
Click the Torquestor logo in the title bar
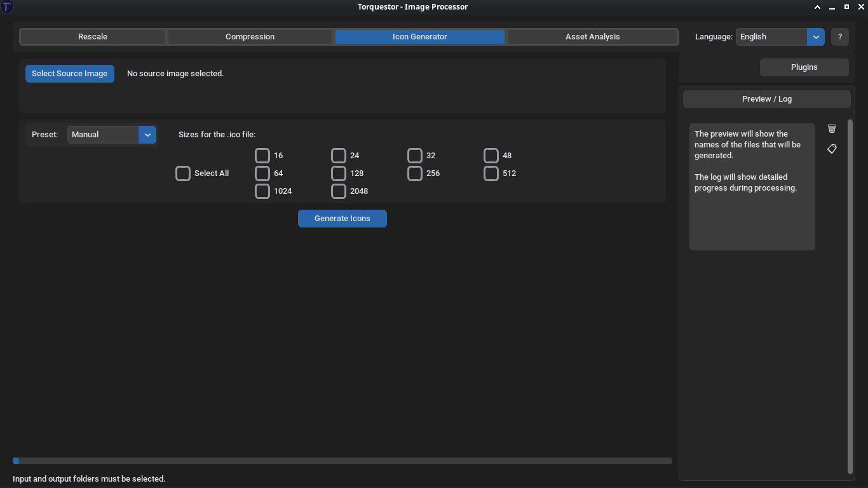[x=7, y=6]
